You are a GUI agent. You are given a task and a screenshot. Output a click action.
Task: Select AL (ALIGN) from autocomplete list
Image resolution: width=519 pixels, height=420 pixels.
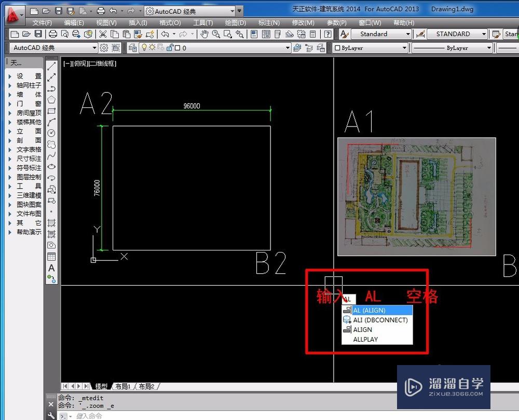pos(377,310)
